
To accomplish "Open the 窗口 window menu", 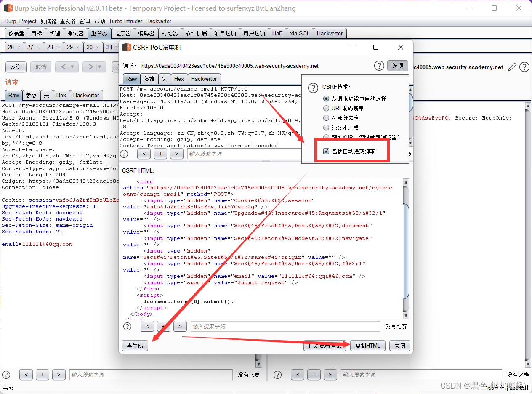I will (85, 21).
